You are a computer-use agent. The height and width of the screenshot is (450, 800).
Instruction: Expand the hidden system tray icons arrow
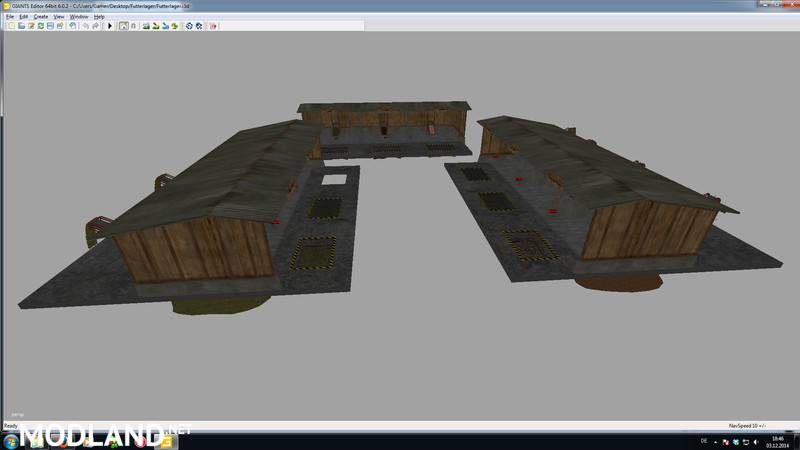coord(715,442)
